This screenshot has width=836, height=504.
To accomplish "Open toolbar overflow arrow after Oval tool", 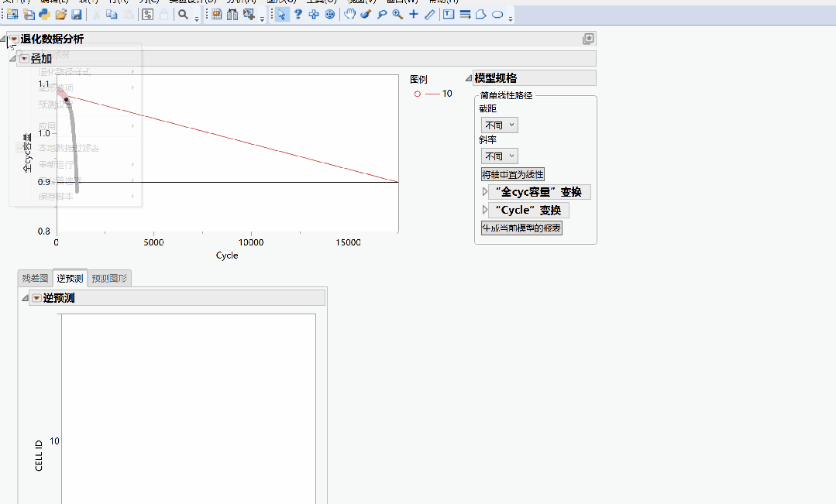I will 511,19.
